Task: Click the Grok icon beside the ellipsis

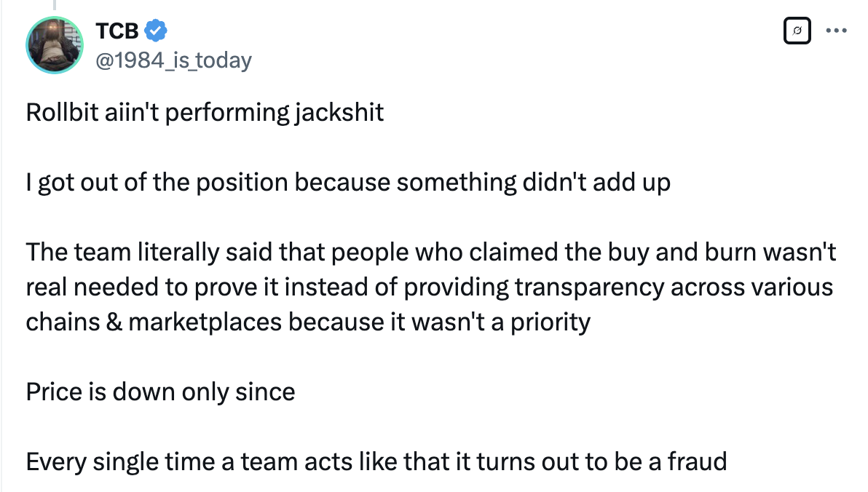Action: coord(797,31)
